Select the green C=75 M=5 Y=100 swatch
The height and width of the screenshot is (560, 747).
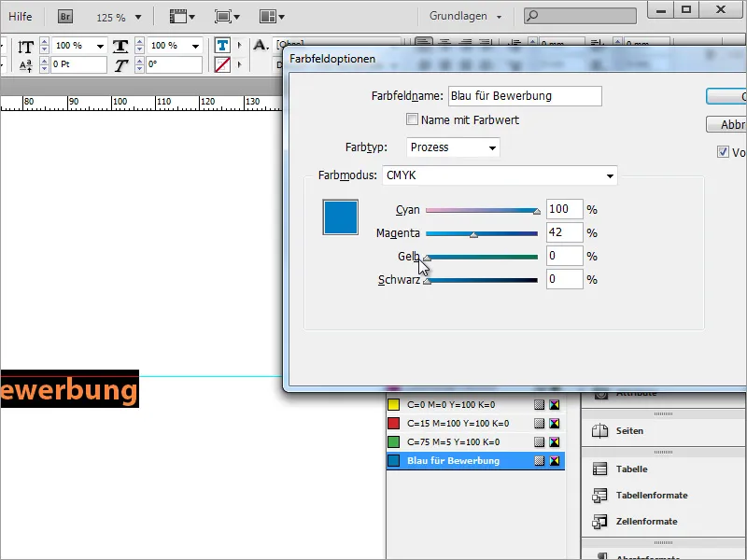pos(475,441)
